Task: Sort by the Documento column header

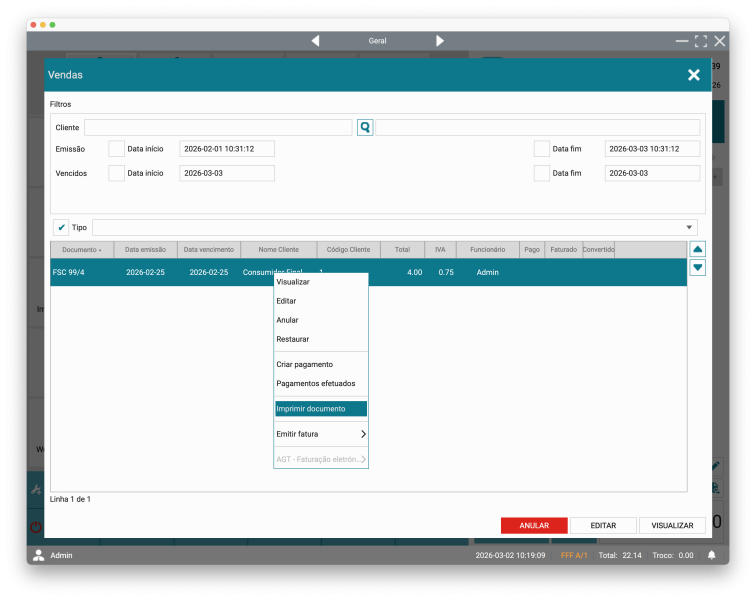Action: [82, 249]
